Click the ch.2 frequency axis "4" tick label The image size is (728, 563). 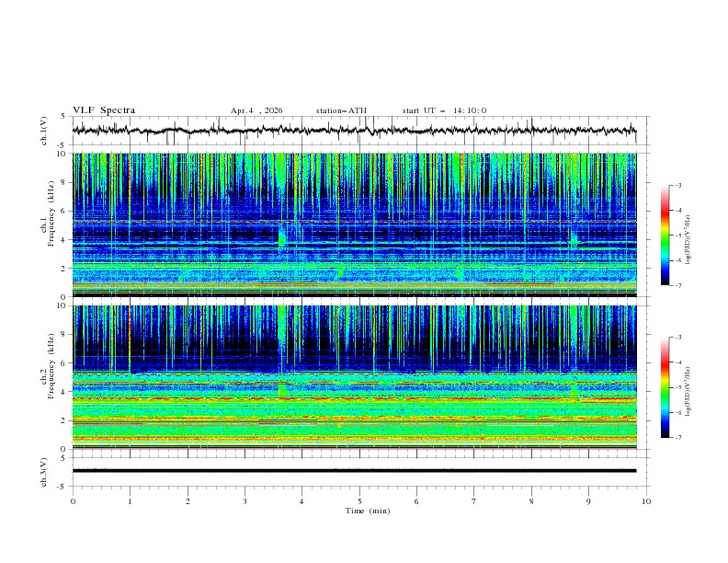(x=63, y=392)
